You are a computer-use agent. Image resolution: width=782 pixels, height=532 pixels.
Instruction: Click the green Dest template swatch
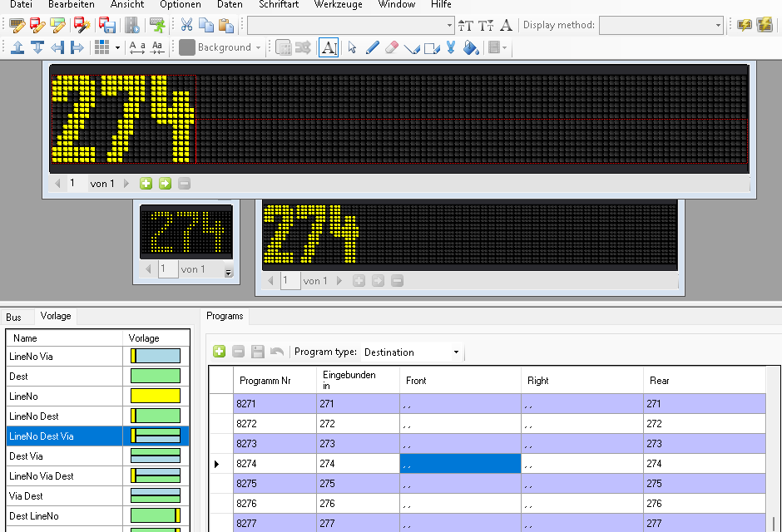click(155, 376)
